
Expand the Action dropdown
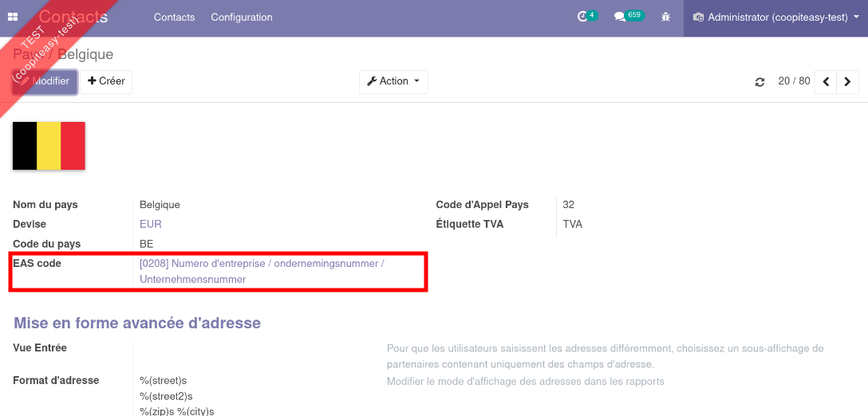coord(393,82)
